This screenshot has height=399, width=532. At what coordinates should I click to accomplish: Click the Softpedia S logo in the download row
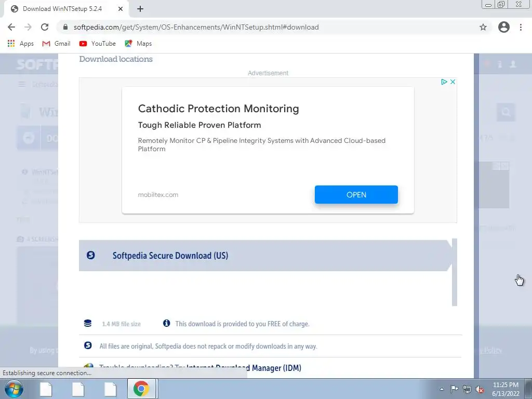coord(90,255)
